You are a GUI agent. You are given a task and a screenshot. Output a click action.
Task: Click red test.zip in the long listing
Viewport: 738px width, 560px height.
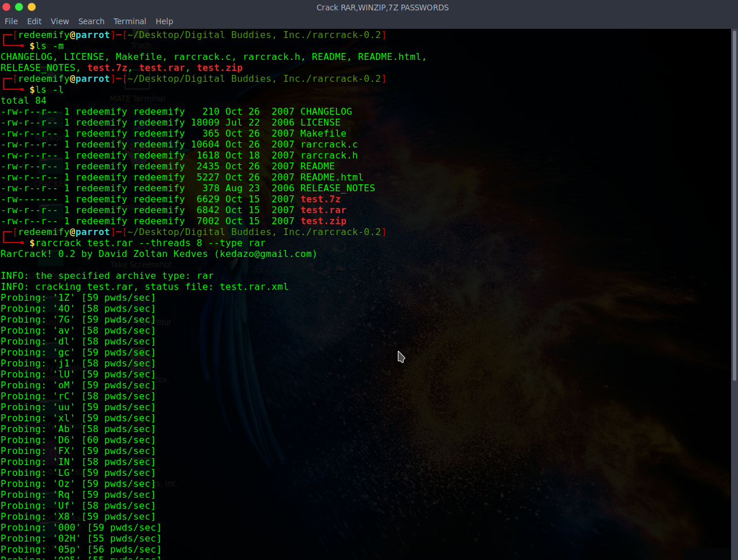click(323, 221)
